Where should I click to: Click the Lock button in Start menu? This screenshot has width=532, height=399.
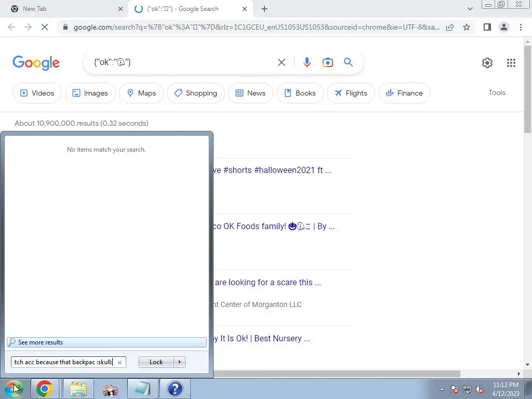coord(156,362)
